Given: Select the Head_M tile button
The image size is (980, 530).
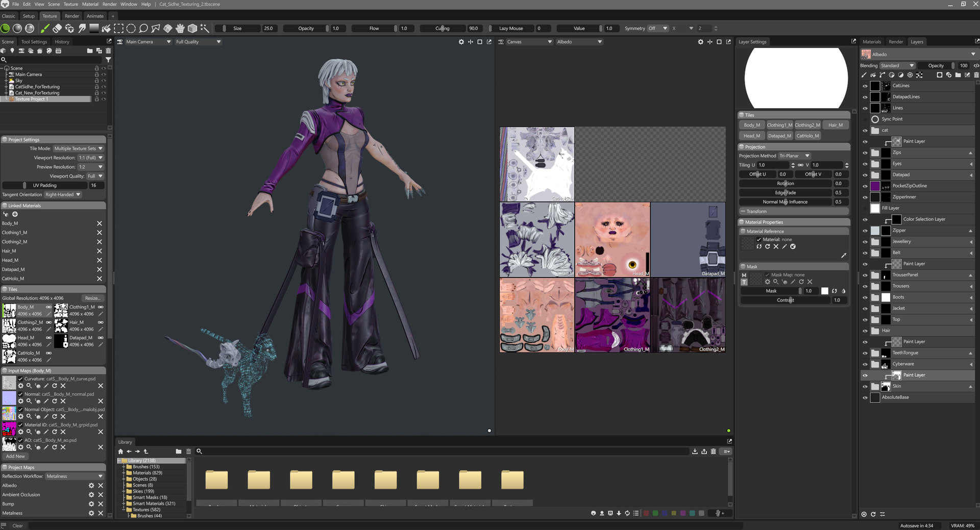Looking at the screenshot, I should click(751, 136).
